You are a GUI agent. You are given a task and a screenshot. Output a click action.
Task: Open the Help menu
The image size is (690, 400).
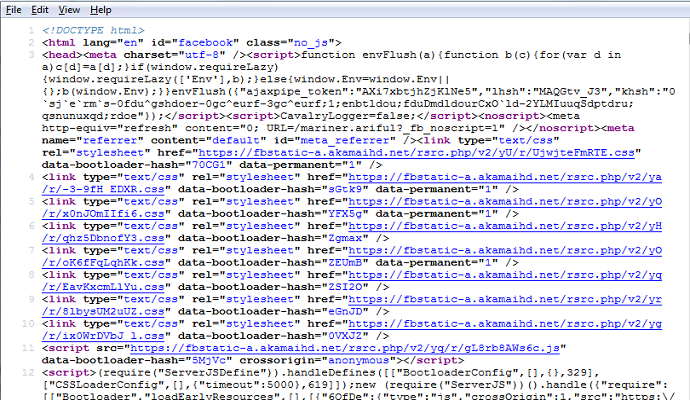(100, 9)
